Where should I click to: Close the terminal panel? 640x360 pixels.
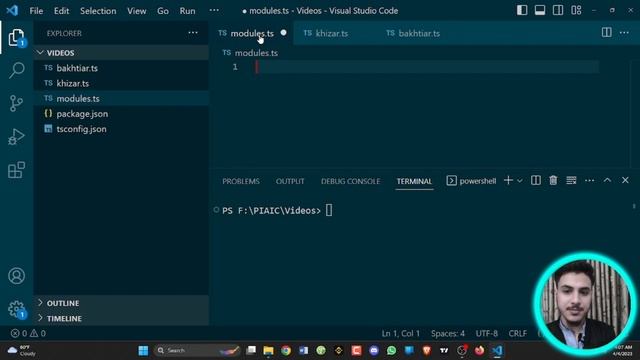click(x=625, y=180)
